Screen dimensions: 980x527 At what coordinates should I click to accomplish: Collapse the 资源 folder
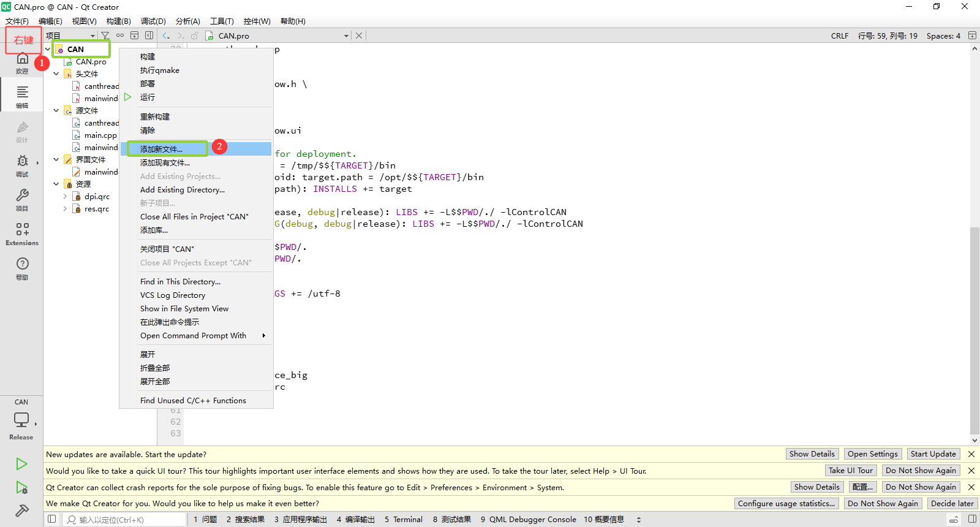pyautogui.click(x=56, y=184)
